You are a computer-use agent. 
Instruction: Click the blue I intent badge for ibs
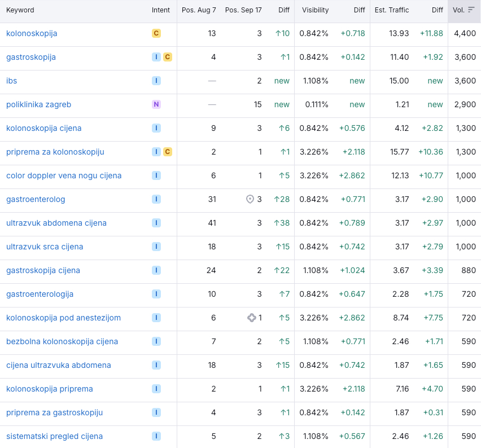pos(156,81)
